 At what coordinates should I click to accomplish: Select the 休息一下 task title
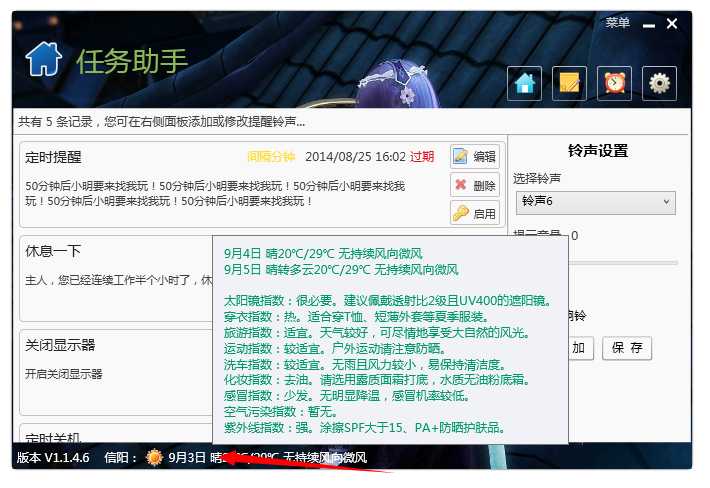(53, 251)
